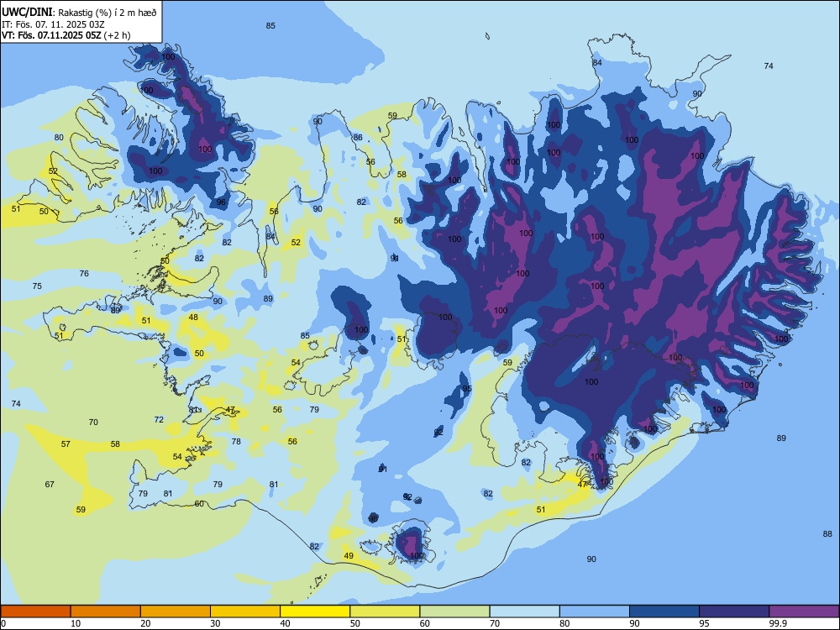Click the '48' humidity value on the map
This screenshot has height=630, width=840.
(193, 318)
